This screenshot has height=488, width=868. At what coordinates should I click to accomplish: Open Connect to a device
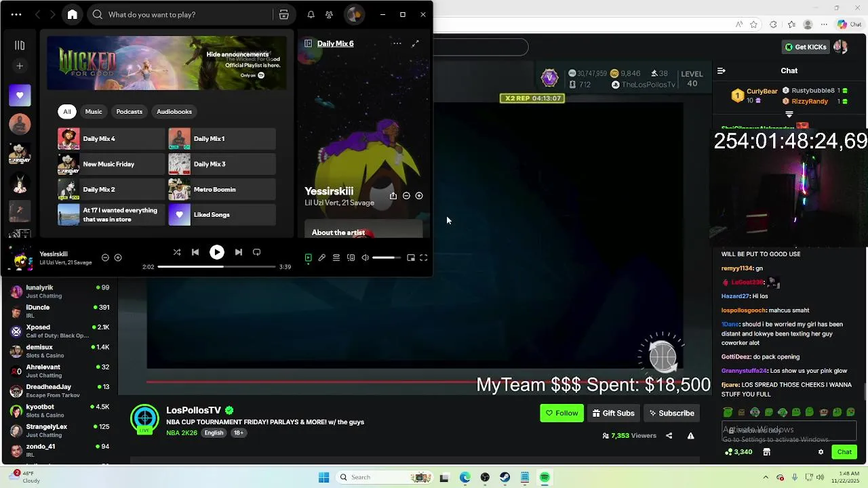click(x=351, y=258)
